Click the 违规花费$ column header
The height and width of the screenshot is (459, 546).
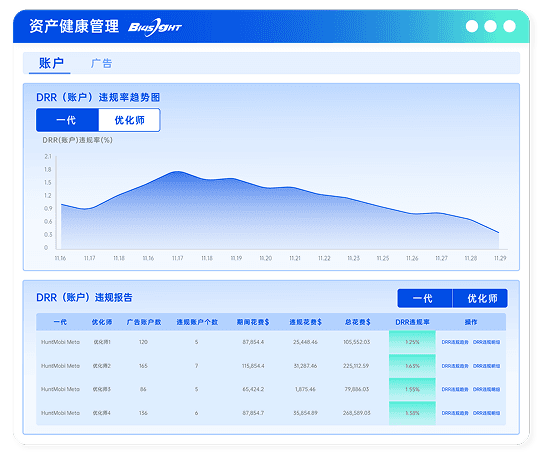click(x=305, y=322)
